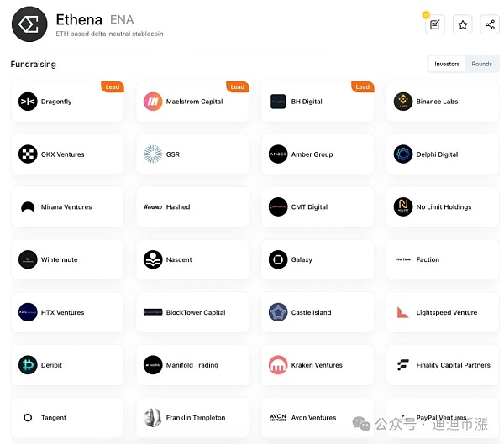This screenshot has height=444, width=504.
Task: Click the Binance Labs logo icon
Action: (x=403, y=102)
